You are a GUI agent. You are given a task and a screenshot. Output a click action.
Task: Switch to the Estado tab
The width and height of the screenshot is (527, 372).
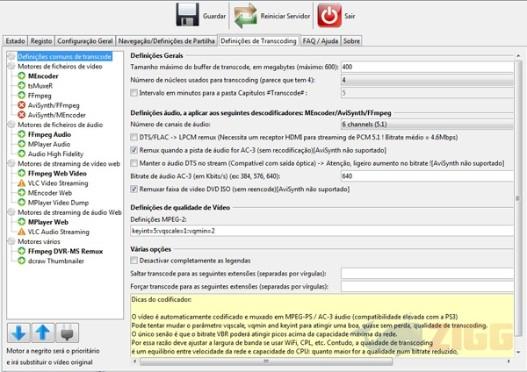click(15, 41)
